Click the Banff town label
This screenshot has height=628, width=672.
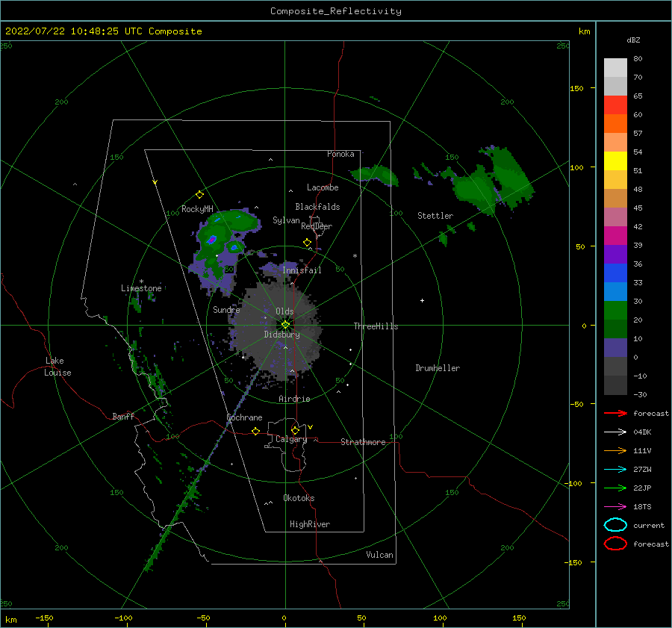point(123,416)
